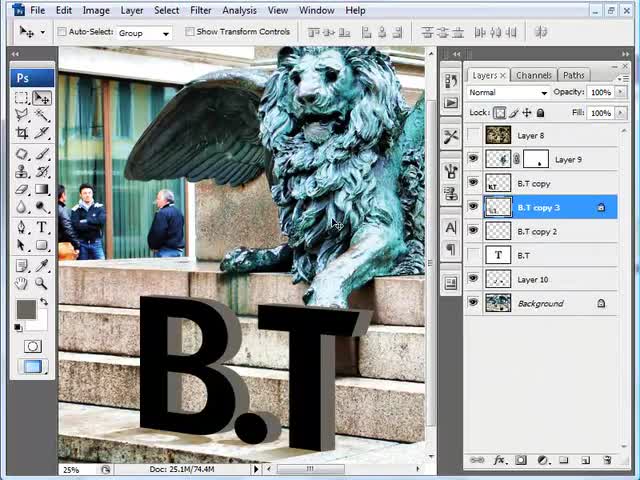
Task: Add a layer style fx button
Action: (499, 460)
